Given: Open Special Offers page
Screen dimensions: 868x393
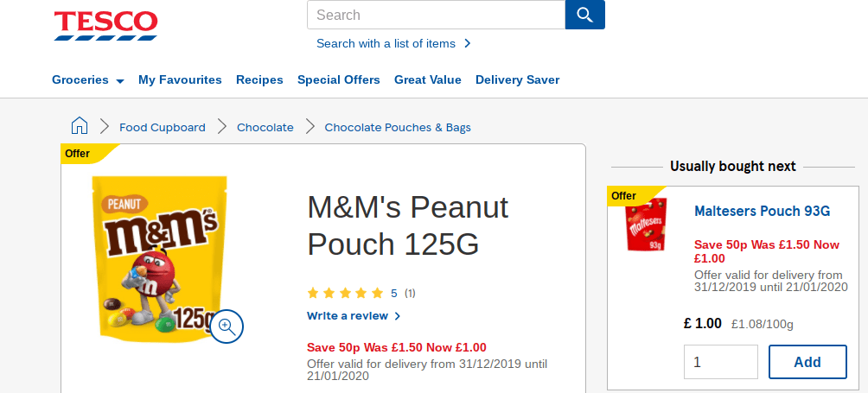Looking at the screenshot, I should tap(339, 79).
